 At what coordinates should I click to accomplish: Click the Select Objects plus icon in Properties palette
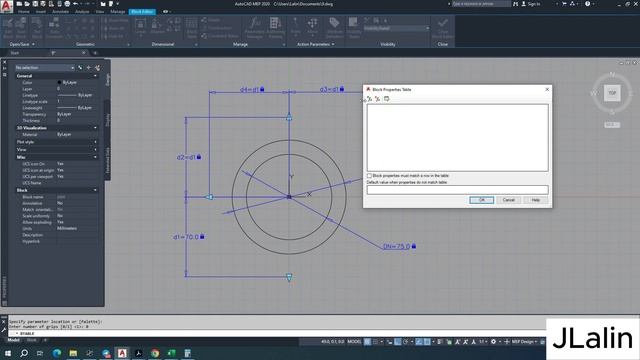coord(89,67)
